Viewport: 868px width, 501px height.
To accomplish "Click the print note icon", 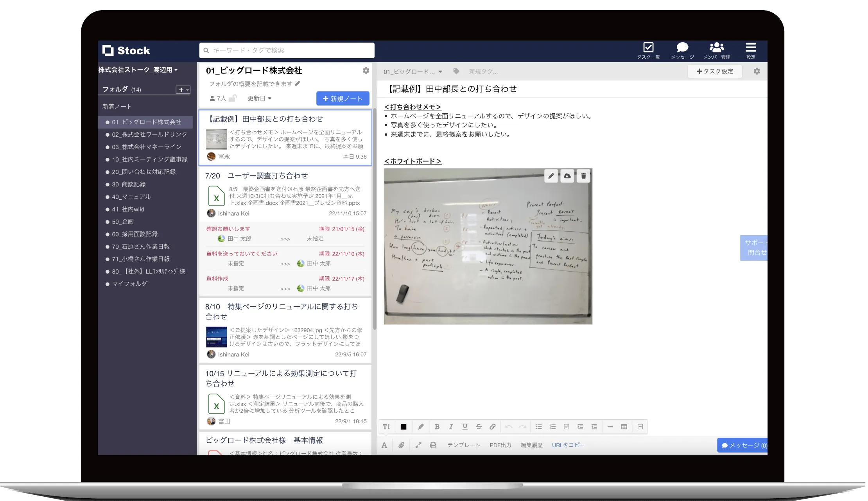I will (x=433, y=445).
